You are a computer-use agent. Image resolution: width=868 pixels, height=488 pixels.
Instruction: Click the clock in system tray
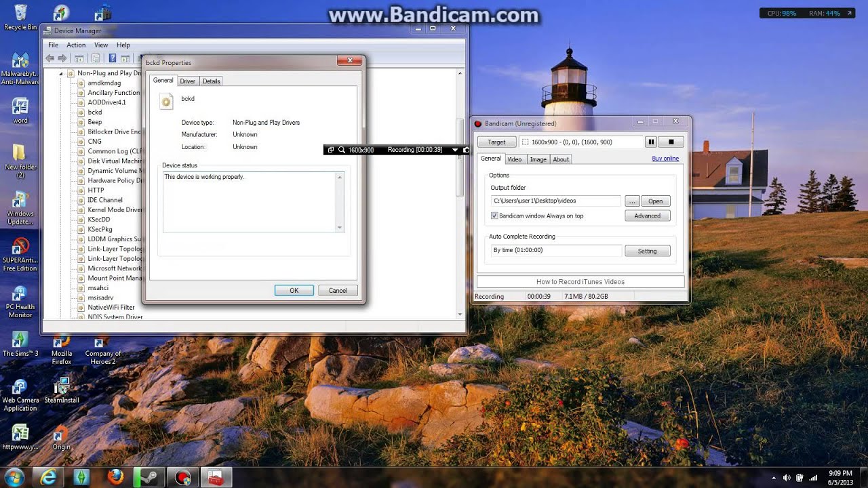click(840, 478)
